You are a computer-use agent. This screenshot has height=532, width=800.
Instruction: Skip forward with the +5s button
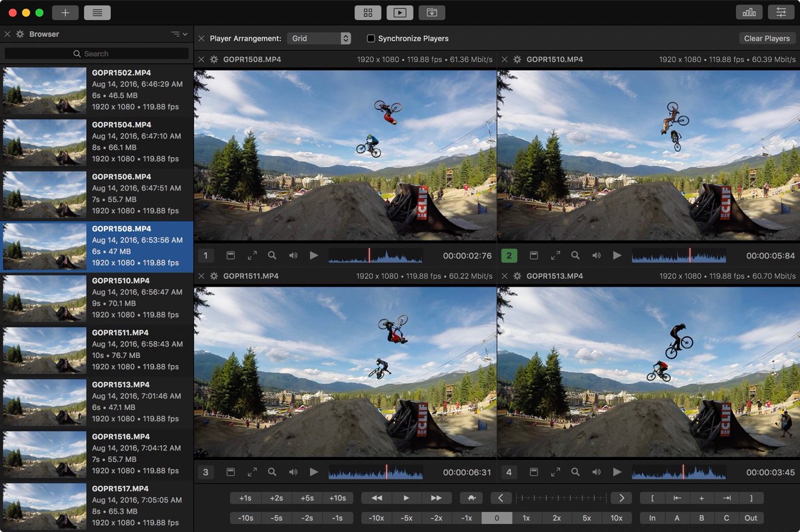tap(307, 498)
